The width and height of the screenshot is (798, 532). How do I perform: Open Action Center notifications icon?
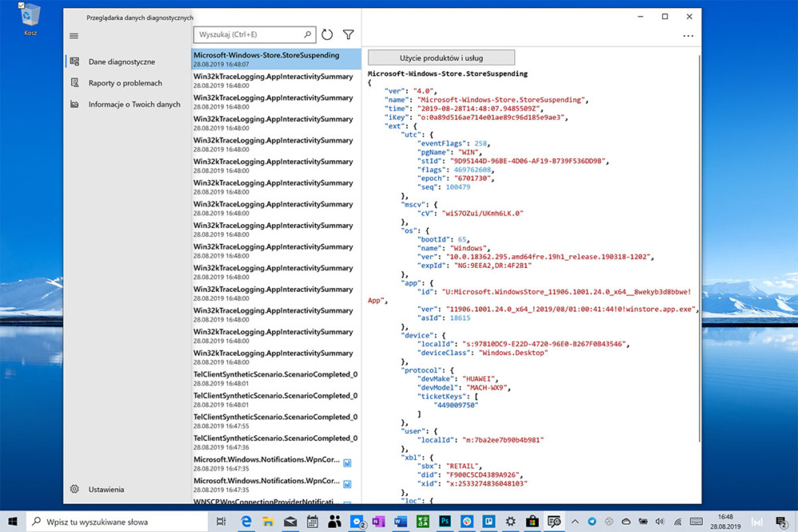pos(781,522)
